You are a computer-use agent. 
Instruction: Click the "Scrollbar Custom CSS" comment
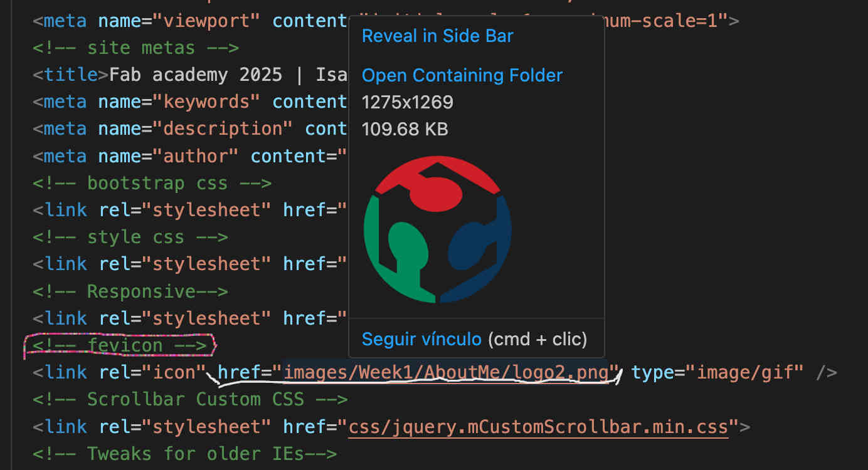coord(191,399)
